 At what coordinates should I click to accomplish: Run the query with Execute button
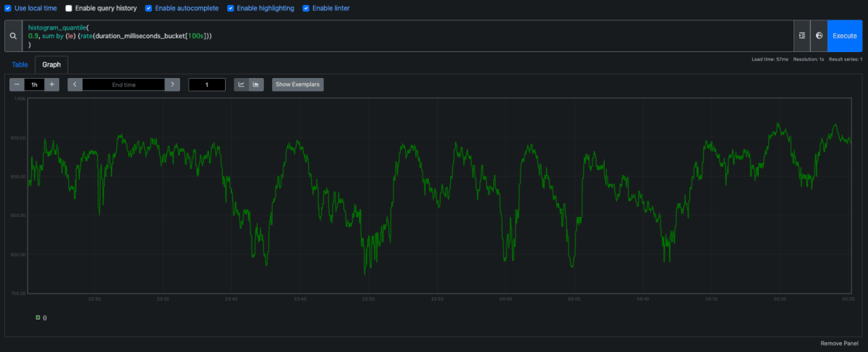pyautogui.click(x=845, y=35)
